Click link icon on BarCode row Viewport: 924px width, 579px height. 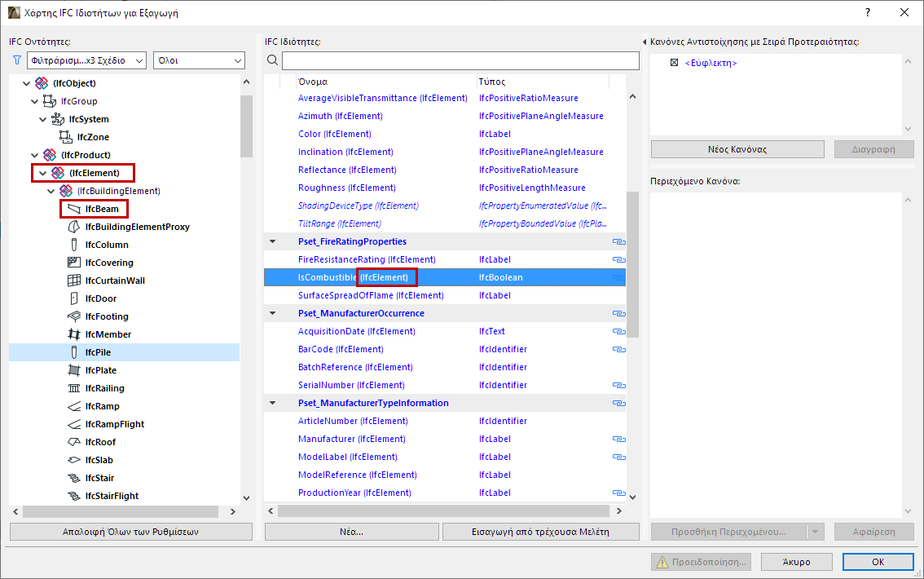coord(618,350)
